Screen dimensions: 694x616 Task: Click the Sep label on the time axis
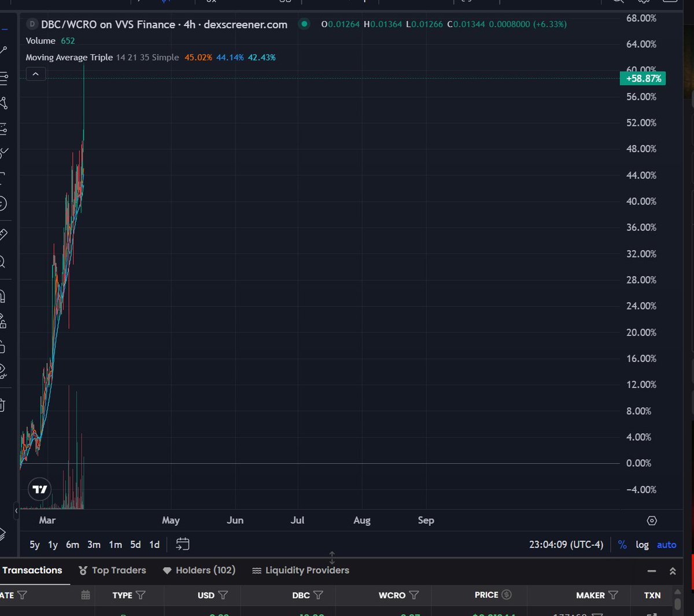coord(426,521)
